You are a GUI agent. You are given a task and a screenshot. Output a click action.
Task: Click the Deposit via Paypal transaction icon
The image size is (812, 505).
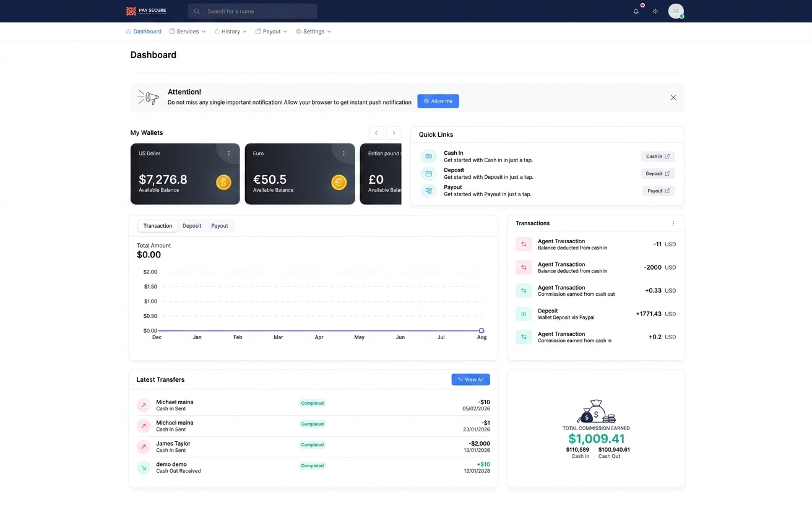coord(524,314)
